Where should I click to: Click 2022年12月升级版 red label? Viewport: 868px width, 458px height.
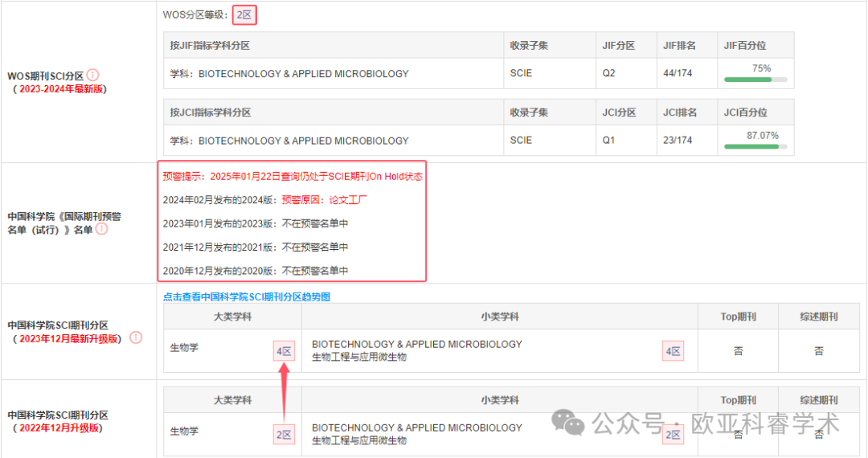click(59, 427)
